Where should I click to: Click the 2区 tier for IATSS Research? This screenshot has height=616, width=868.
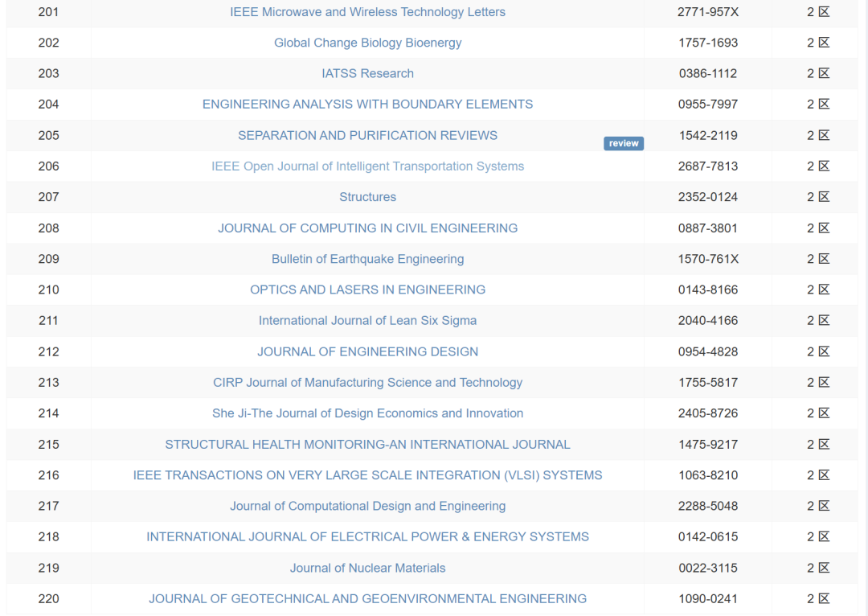tap(818, 74)
